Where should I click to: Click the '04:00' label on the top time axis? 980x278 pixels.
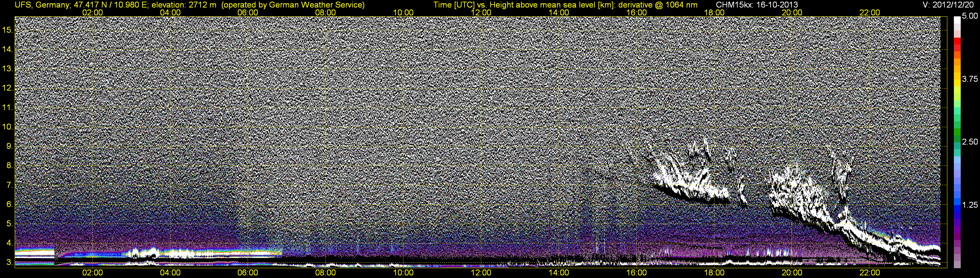170,12
